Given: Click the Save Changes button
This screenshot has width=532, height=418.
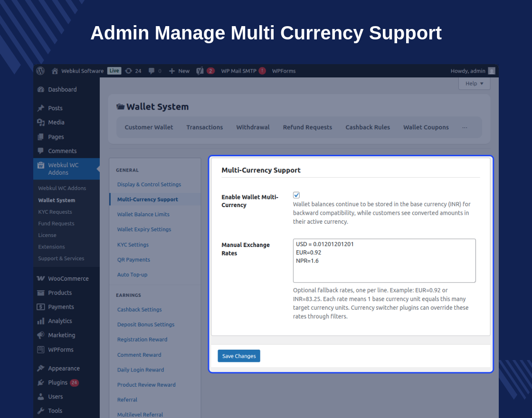Looking at the screenshot, I should coord(239,356).
